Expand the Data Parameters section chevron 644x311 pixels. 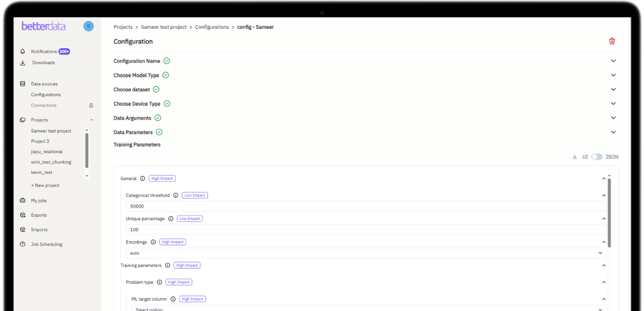tap(613, 132)
